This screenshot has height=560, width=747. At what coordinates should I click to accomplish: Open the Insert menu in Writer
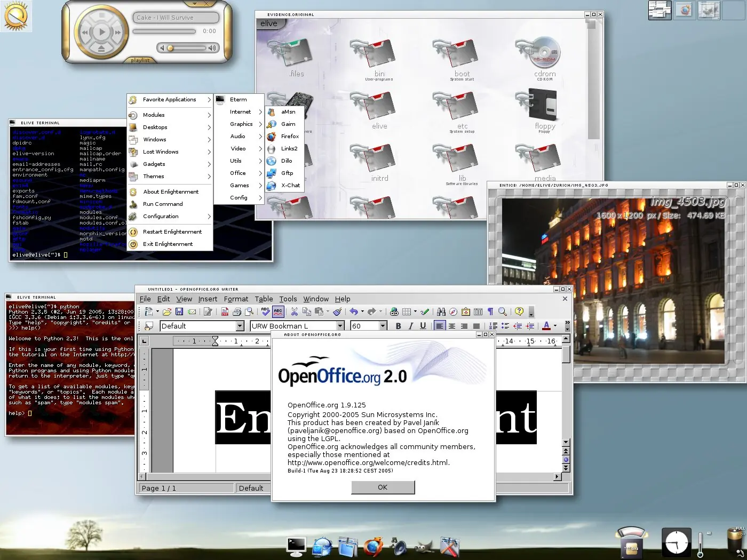(x=208, y=299)
